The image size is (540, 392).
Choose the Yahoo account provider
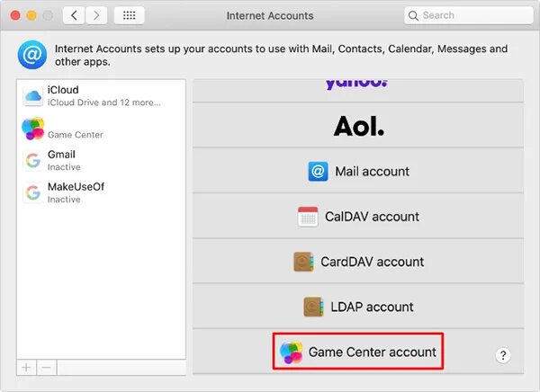pos(358,91)
